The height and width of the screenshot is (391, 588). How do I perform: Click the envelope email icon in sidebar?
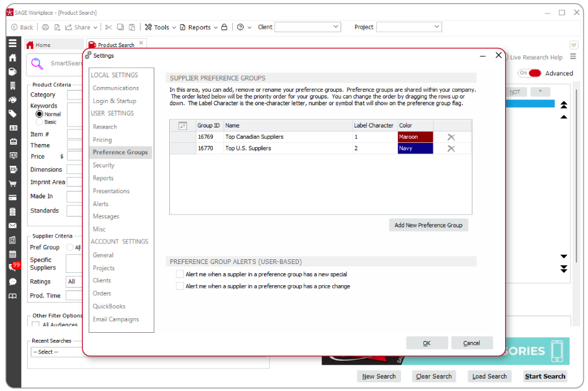click(x=12, y=225)
